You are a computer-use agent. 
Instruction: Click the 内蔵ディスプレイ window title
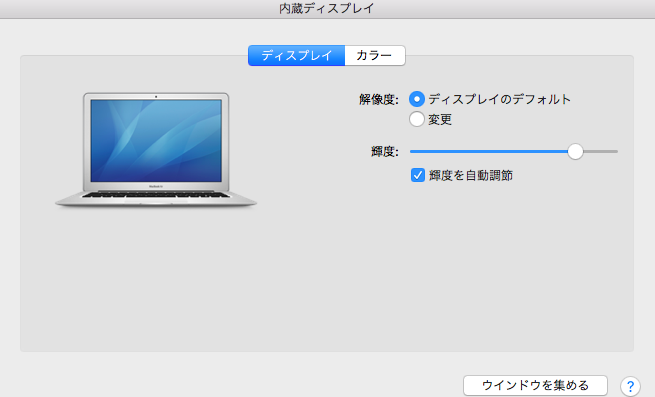pyautogui.click(x=327, y=8)
